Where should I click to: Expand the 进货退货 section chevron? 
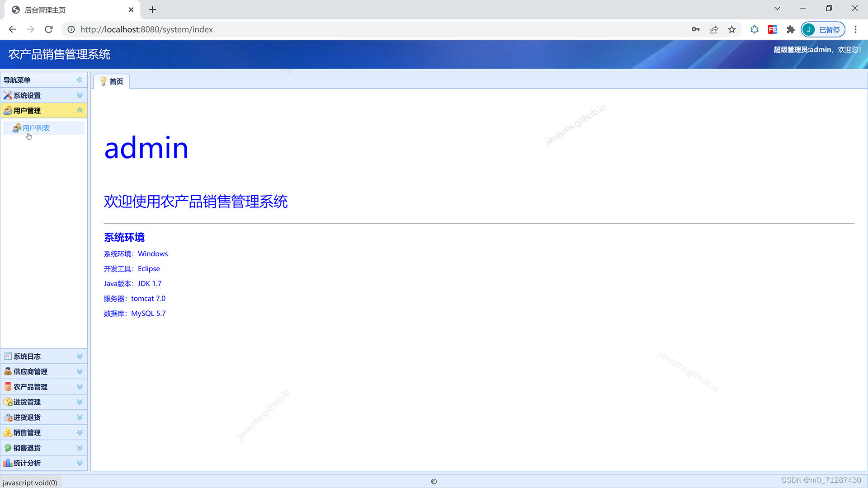80,417
